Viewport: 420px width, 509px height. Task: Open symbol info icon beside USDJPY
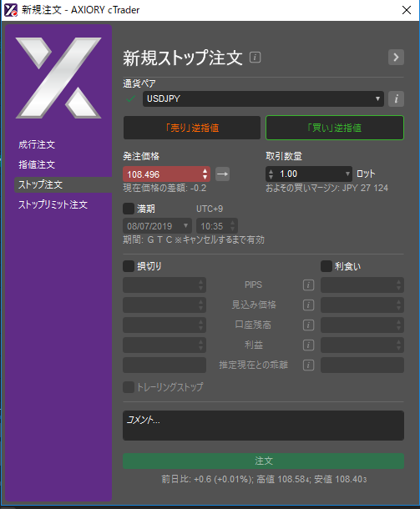tap(396, 98)
